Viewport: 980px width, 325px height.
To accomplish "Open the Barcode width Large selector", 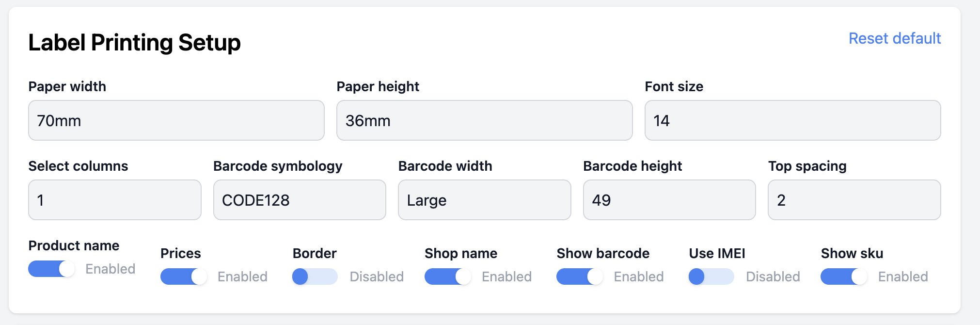I will point(484,200).
